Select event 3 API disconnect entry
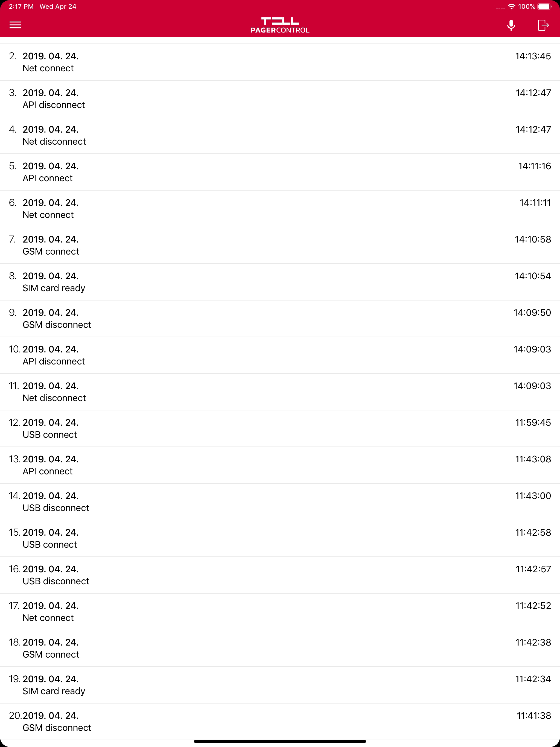This screenshot has height=747, width=560. point(280,99)
